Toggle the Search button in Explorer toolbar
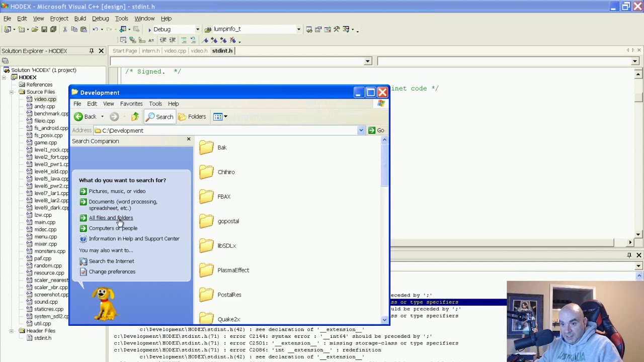644x362 pixels. [159, 117]
